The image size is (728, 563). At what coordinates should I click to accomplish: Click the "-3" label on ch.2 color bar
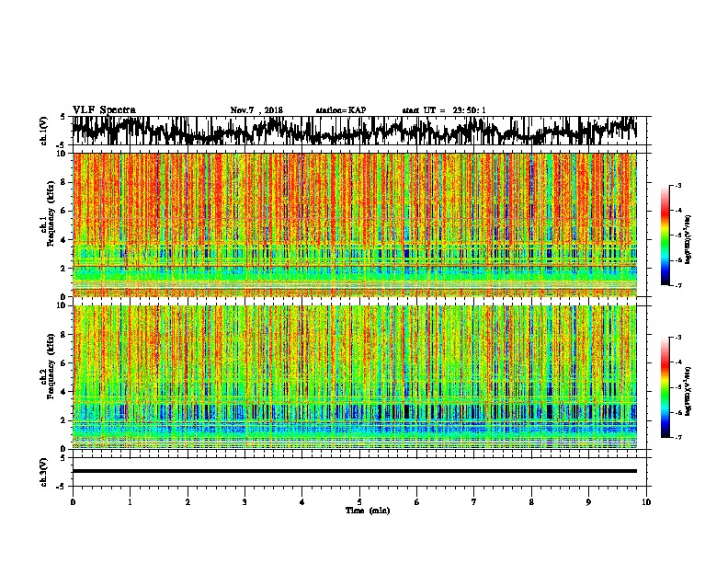click(677, 338)
